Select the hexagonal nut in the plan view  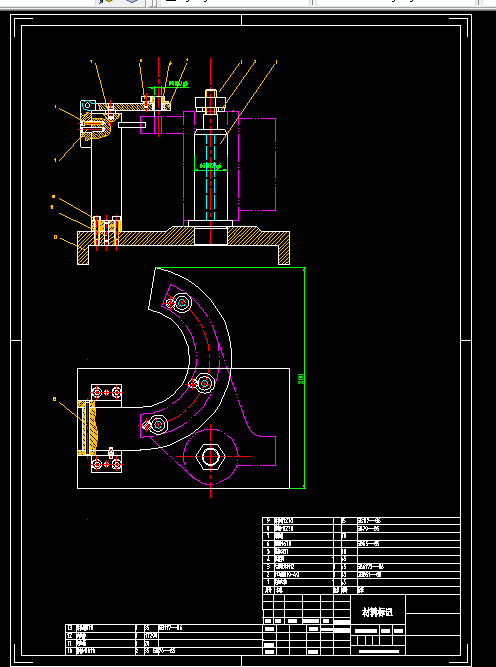point(211,457)
